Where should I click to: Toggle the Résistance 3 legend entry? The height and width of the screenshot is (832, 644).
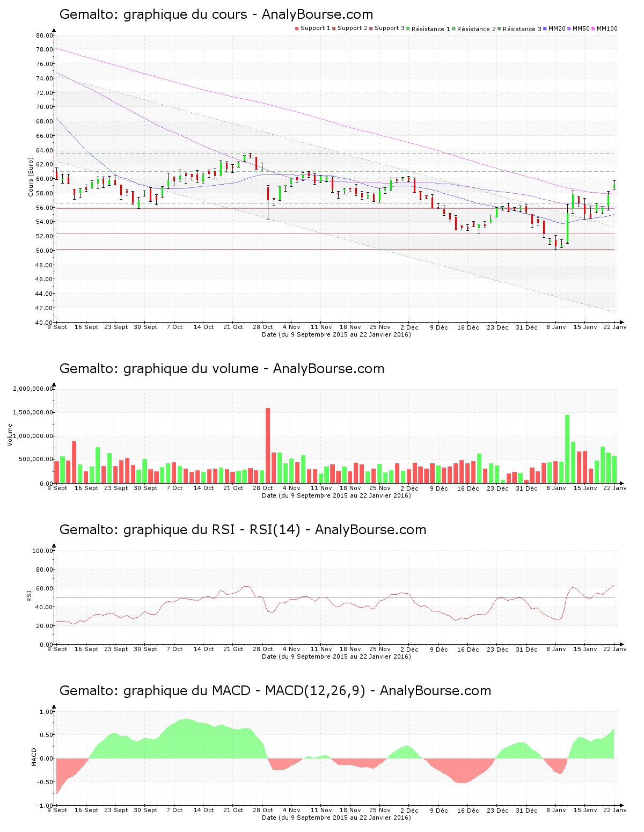click(522, 29)
